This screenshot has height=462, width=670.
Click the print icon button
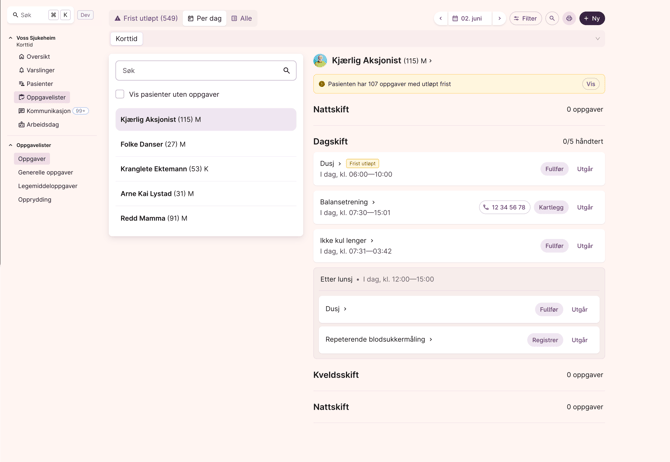569,18
